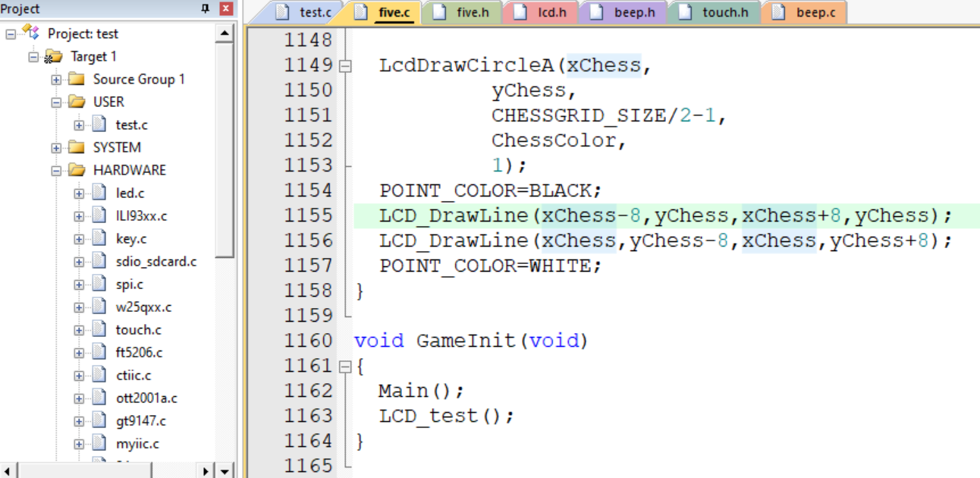Screen dimensions: 980x478
Task: Expand the ft5206.c file node
Action: (79, 353)
